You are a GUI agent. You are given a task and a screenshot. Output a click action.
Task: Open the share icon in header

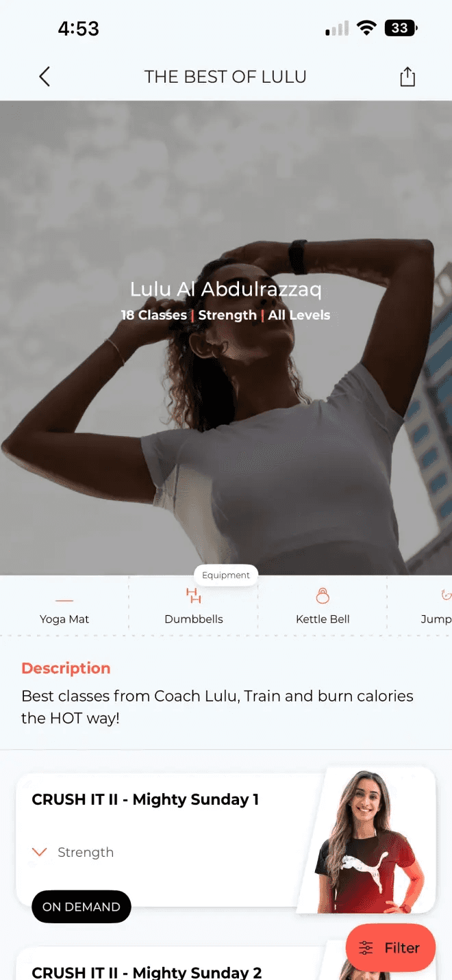click(x=407, y=76)
